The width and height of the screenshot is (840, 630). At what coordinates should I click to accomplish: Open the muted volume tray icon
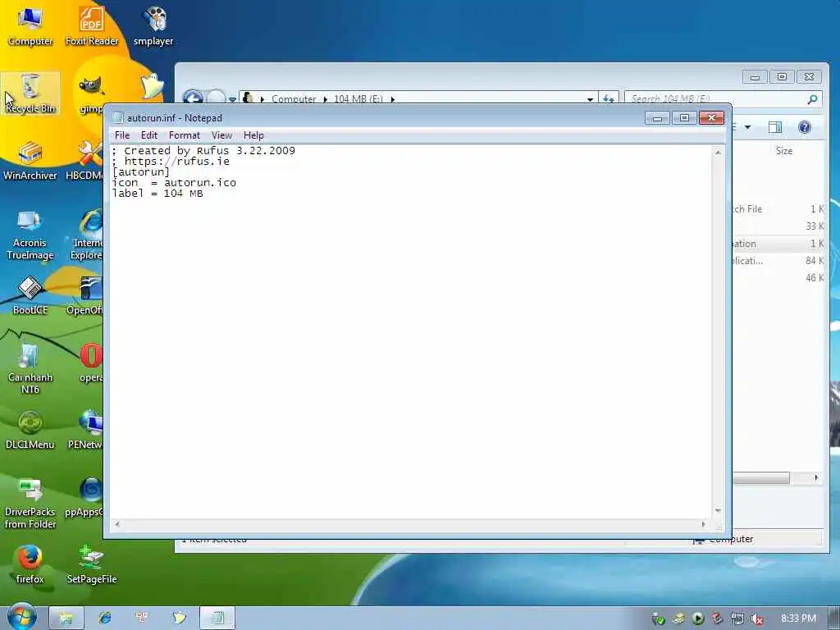pyautogui.click(x=757, y=619)
